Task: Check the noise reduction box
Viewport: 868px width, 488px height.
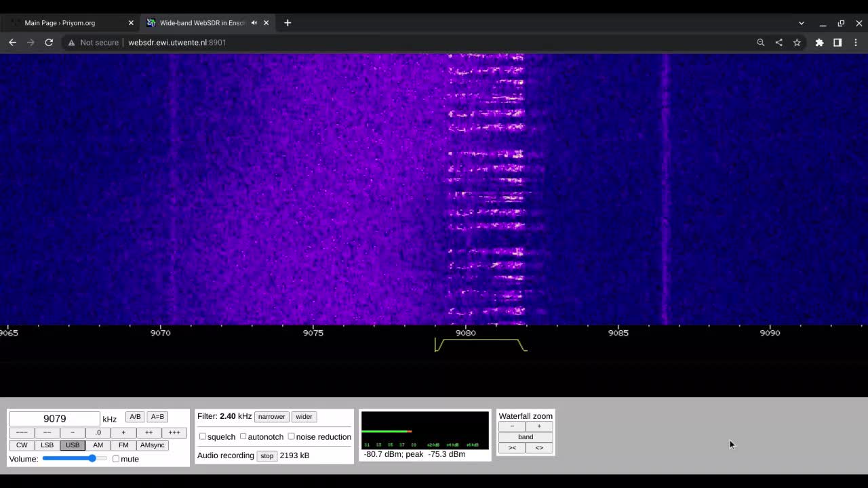Action: coord(291,436)
